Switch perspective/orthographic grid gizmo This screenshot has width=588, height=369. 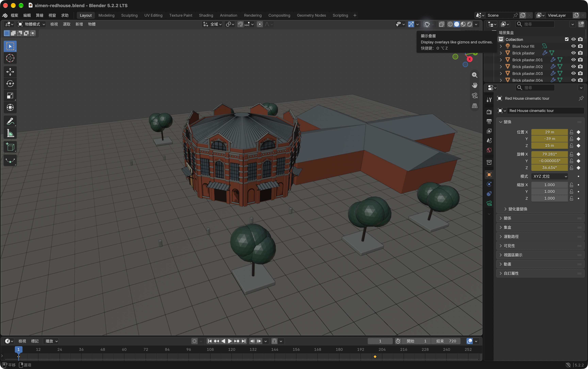point(475,106)
